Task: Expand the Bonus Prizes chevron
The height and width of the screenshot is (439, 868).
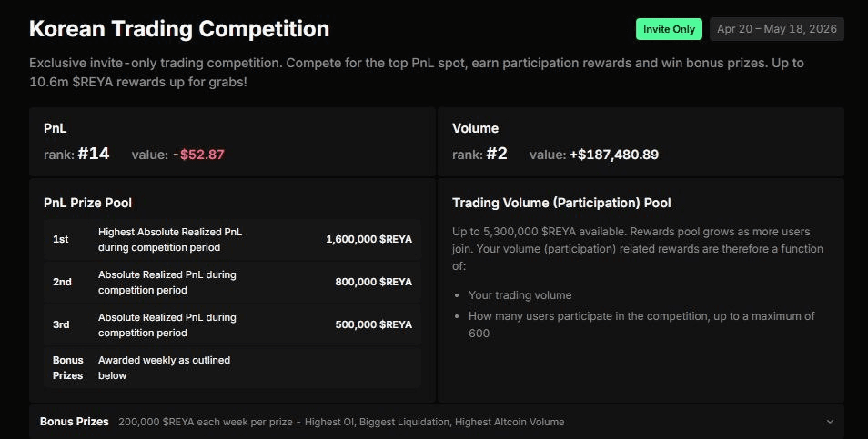Action: (x=829, y=422)
